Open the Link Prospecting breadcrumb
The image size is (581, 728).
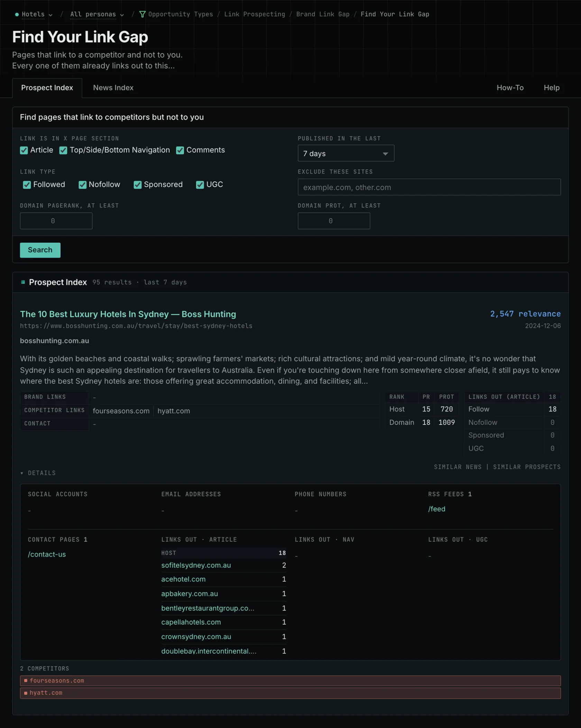pyautogui.click(x=255, y=14)
